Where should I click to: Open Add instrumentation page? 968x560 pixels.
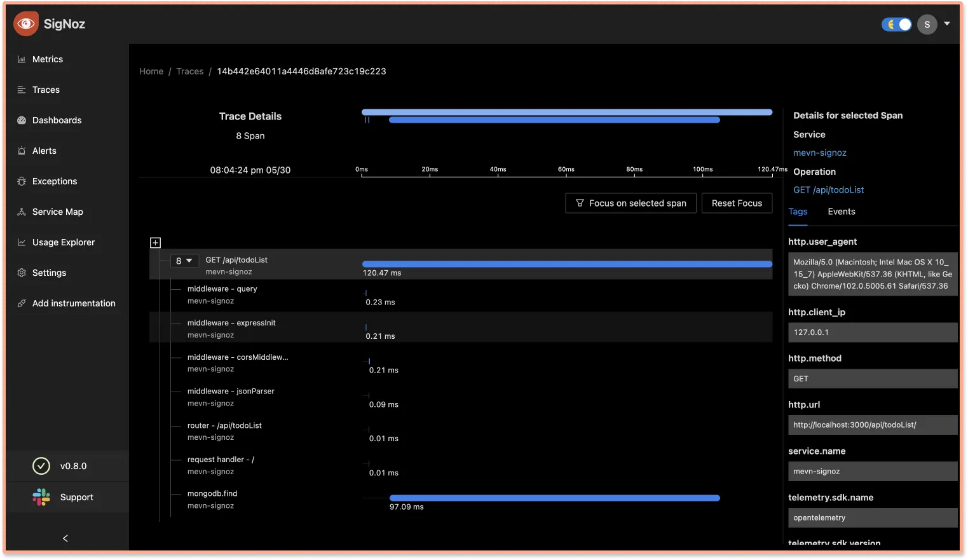[74, 303]
